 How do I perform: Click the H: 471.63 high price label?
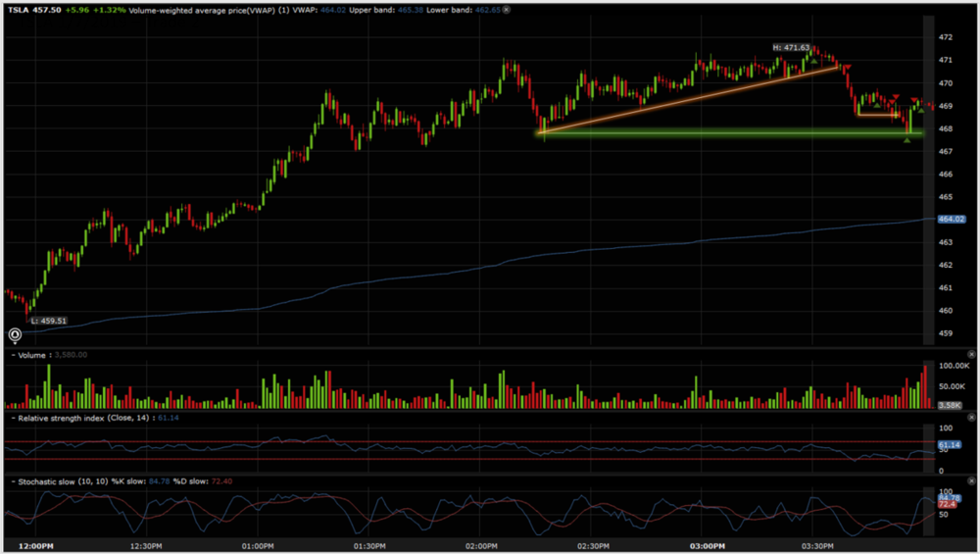tap(791, 47)
